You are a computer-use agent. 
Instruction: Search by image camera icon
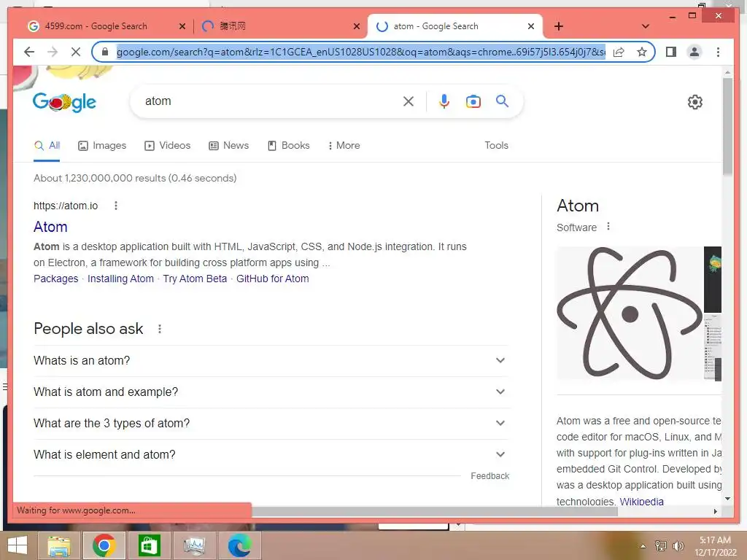click(x=473, y=101)
